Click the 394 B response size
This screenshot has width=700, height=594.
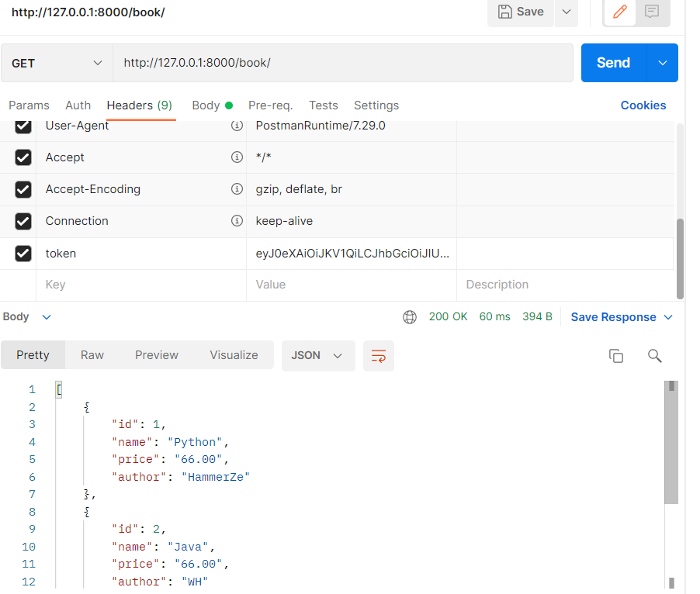tap(538, 316)
